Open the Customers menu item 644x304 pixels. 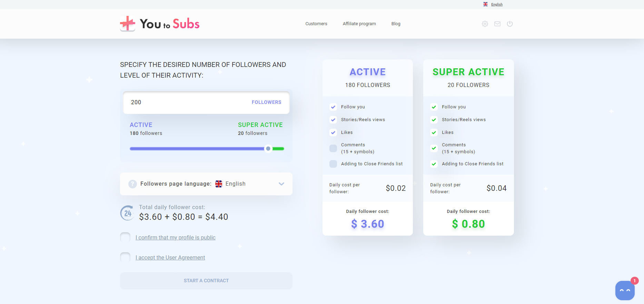coord(316,24)
